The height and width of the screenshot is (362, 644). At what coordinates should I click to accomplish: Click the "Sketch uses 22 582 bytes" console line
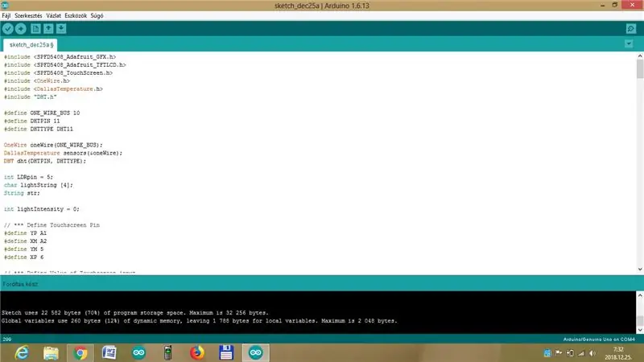[x=134, y=313]
